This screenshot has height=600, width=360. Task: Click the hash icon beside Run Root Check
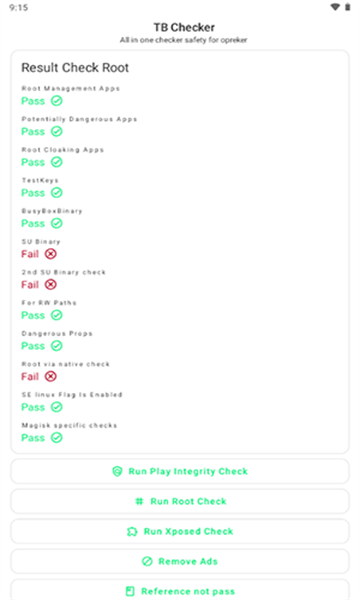pos(140,501)
